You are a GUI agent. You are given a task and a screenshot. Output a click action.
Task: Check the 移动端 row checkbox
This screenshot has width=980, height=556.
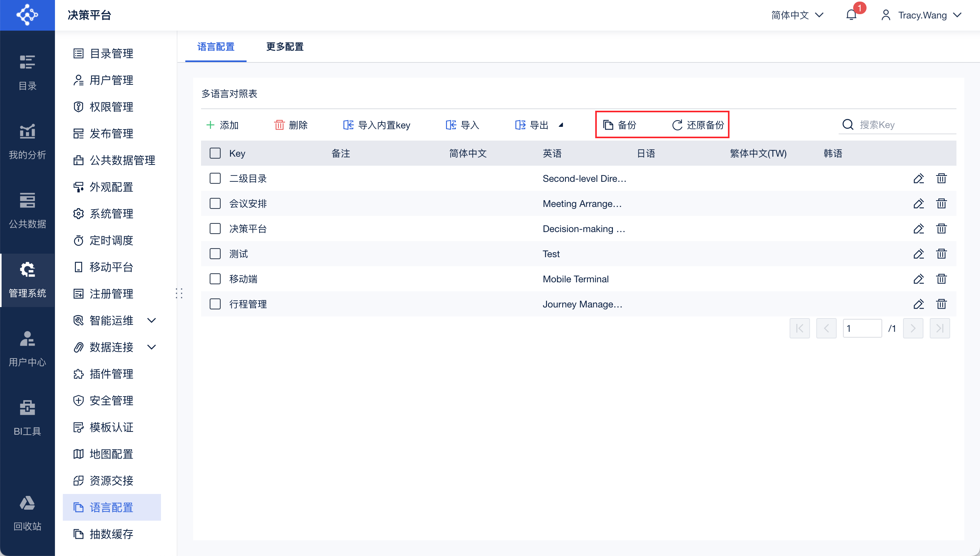point(215,279)
